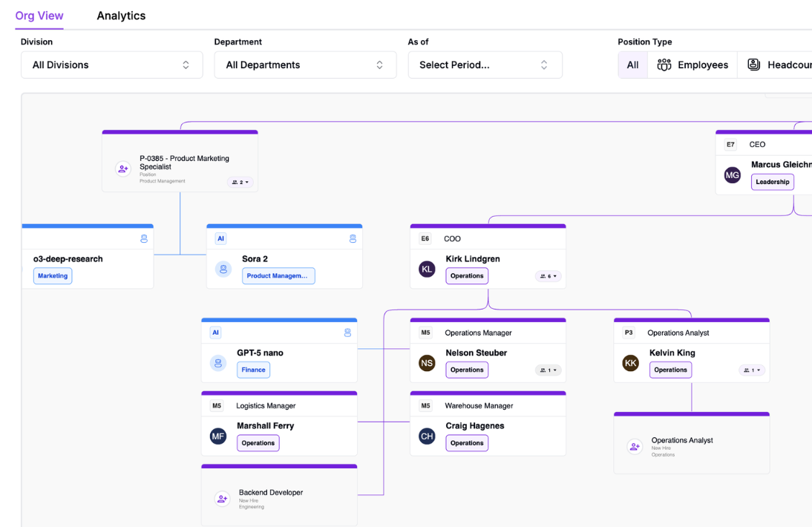Click the position icon on Product Marketing Specialist card
This screenshot has height=527, width=812.
tap(122, 168)
